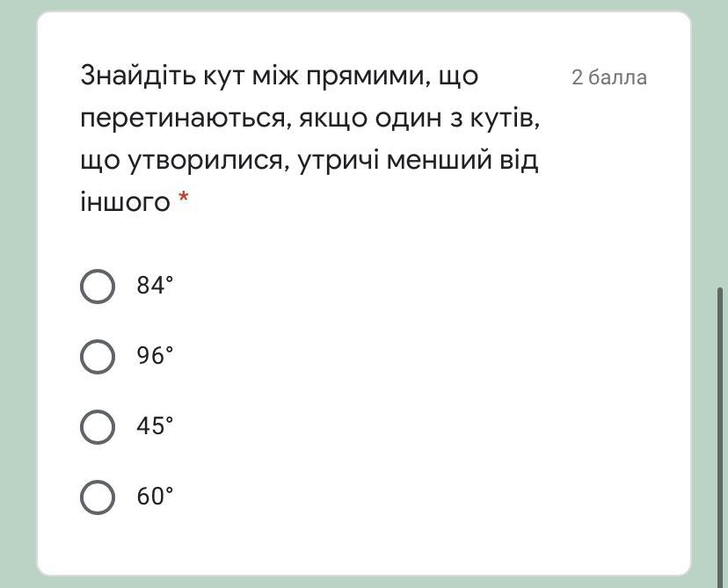Click the green page background above the card

pyautogui.click(x=363, y=5)
